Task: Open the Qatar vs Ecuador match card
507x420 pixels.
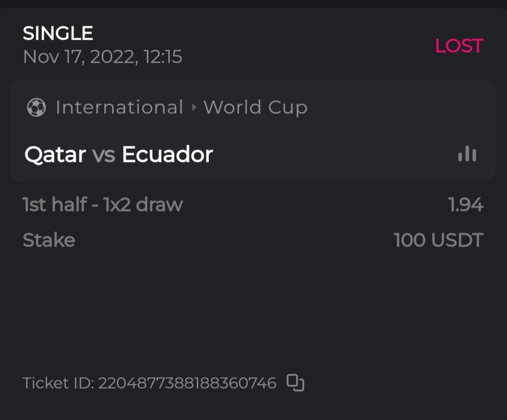Action: tap(313, 155)
